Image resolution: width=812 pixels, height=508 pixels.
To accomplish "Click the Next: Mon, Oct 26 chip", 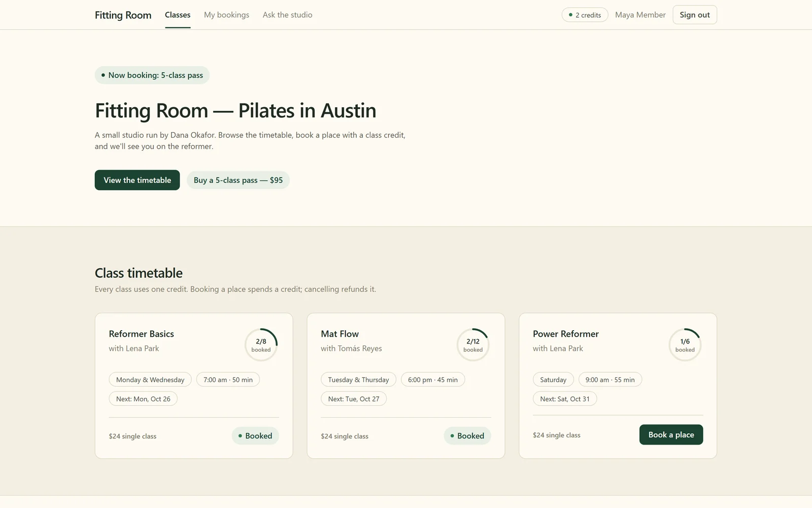I will (143, 399).
